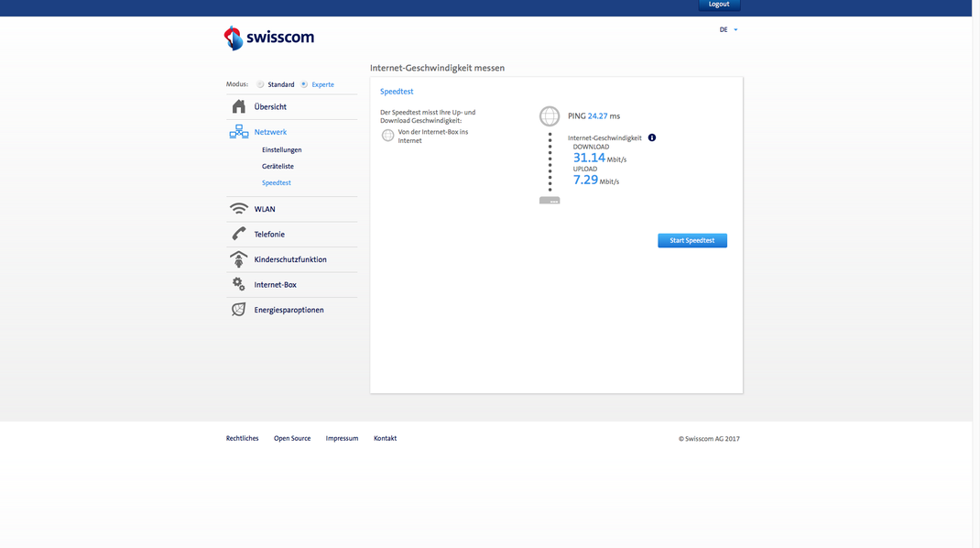Click the Internet-Box gears icon
Image resolution: width=980 pixels, height=548 pixels.
[239, 284]
